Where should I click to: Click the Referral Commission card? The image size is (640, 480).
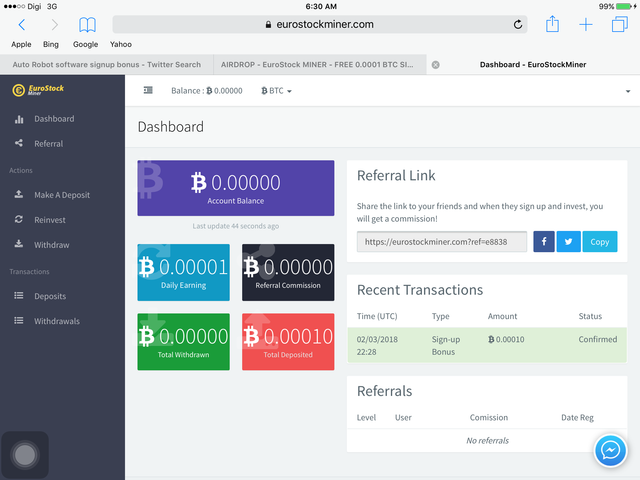[x=288, y=273]
